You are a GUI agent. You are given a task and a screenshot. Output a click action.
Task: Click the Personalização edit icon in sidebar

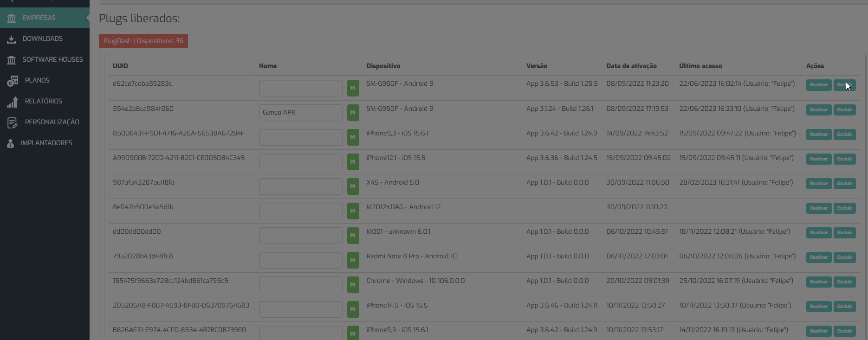point(13,122)
